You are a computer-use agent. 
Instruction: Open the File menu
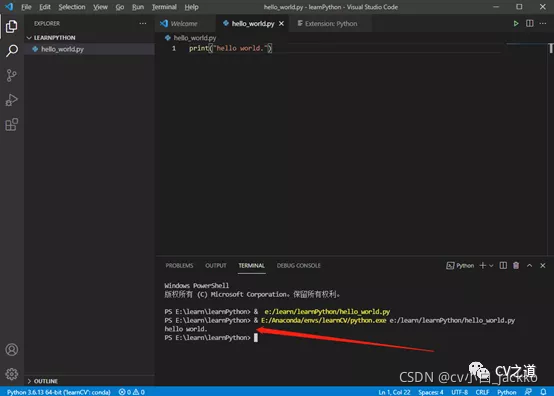(x=26, y=7)
